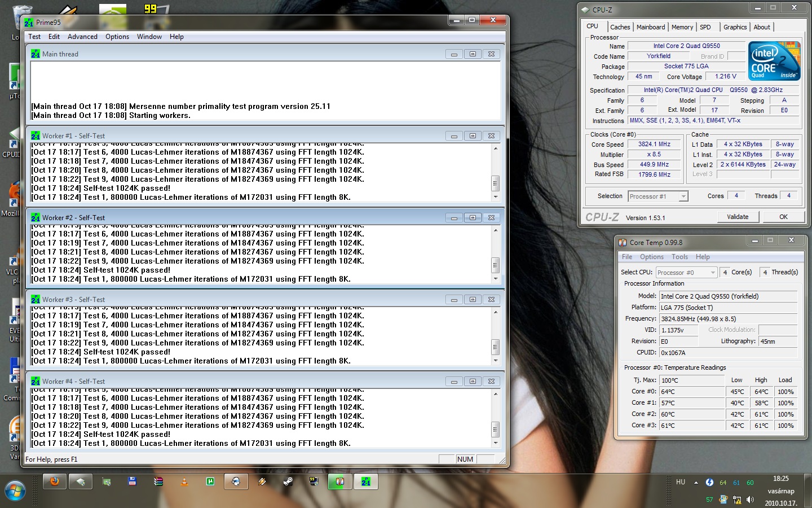Image resolution: width=812 pixels, height=508 pixels.
Task: Open Core Temp Tools menu
Action: [680, 257]
